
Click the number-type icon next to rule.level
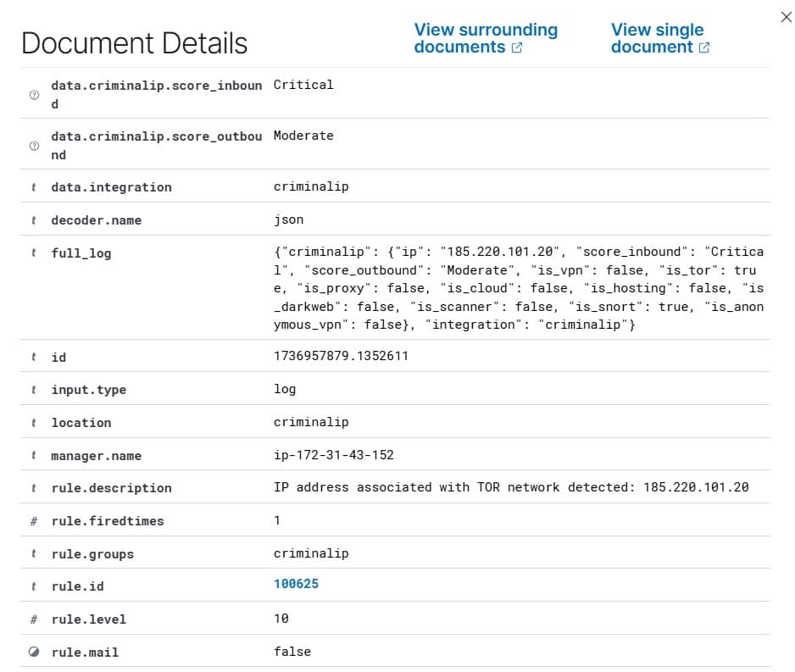pyautogui.click(x=34, y=619)
